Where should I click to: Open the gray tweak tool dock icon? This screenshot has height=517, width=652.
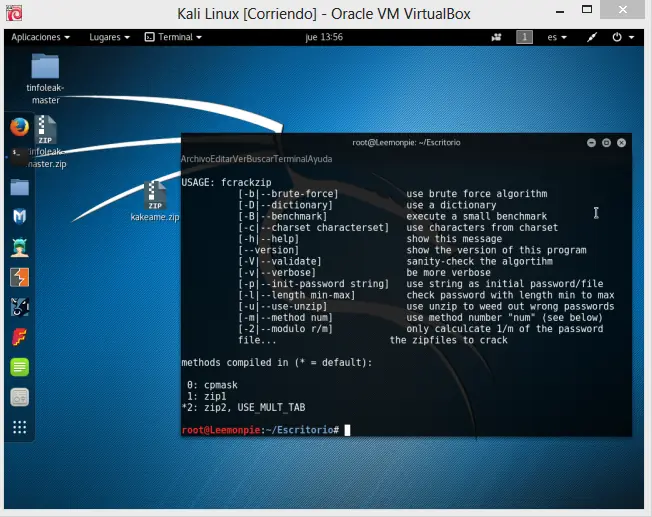click(x=20, y=397)
